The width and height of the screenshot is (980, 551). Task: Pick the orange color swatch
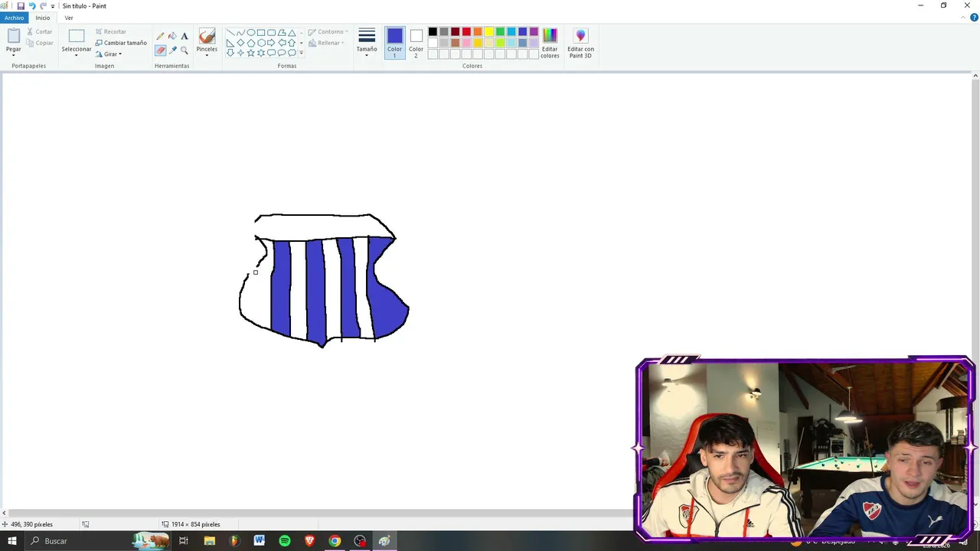point(478,32)
